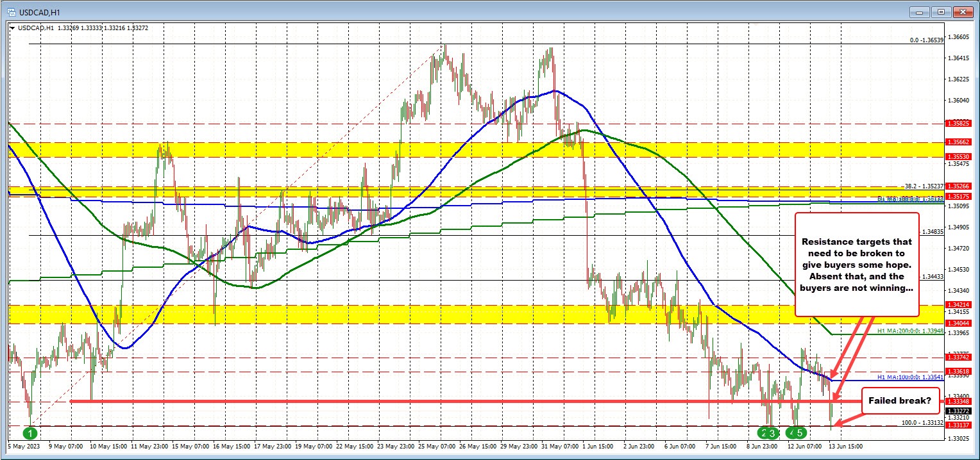Select the red 1.34214 price label
Screen dimensions: 980x460
click(x=958, y=304)
